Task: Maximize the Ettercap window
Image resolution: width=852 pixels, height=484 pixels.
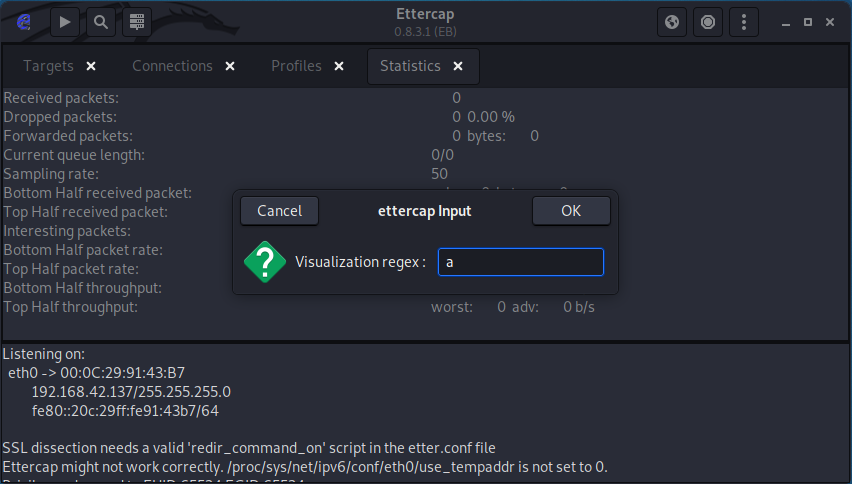Action: pyautogui.click(x=808, y=22)
